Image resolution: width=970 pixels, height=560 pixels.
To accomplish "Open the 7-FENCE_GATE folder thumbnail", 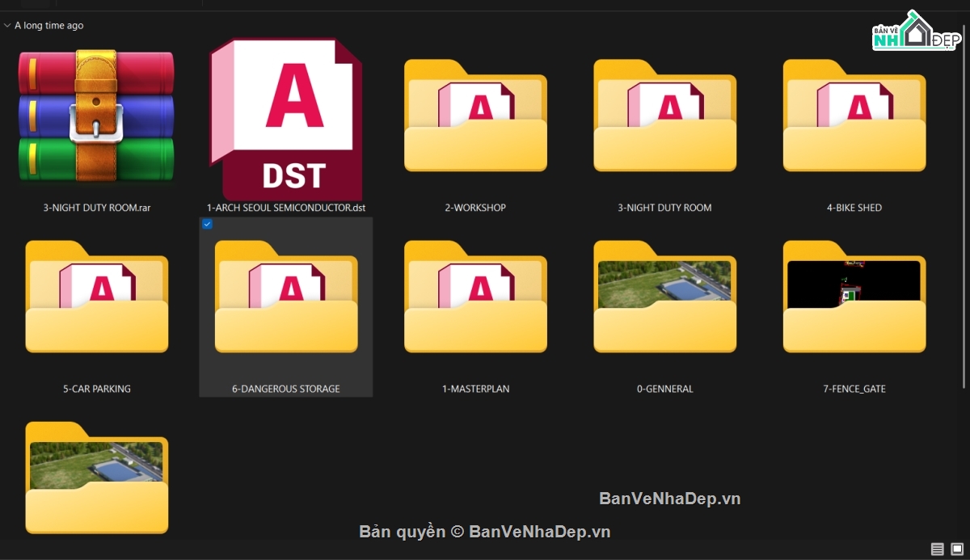I will coord(854,297).
